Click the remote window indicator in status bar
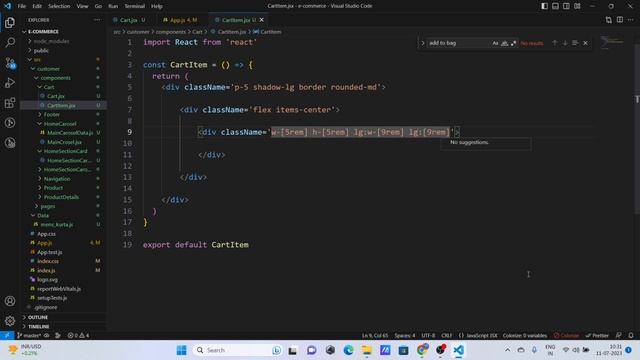 click(7, 336)
